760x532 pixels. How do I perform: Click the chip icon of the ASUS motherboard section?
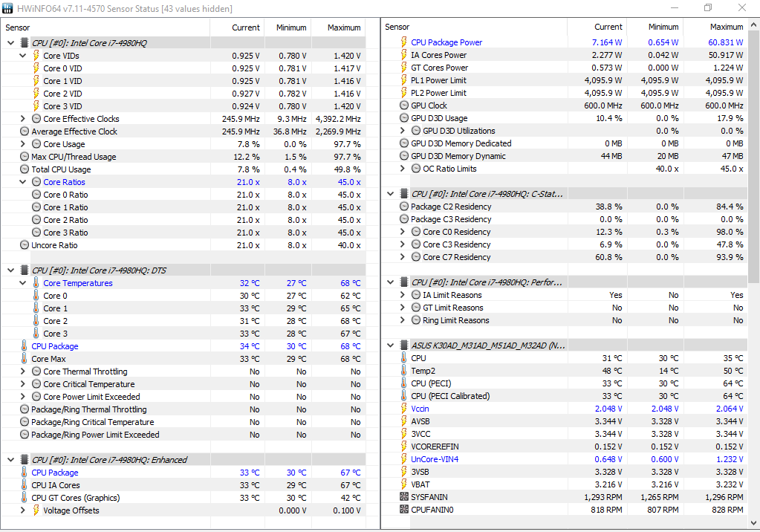[404, 346]
